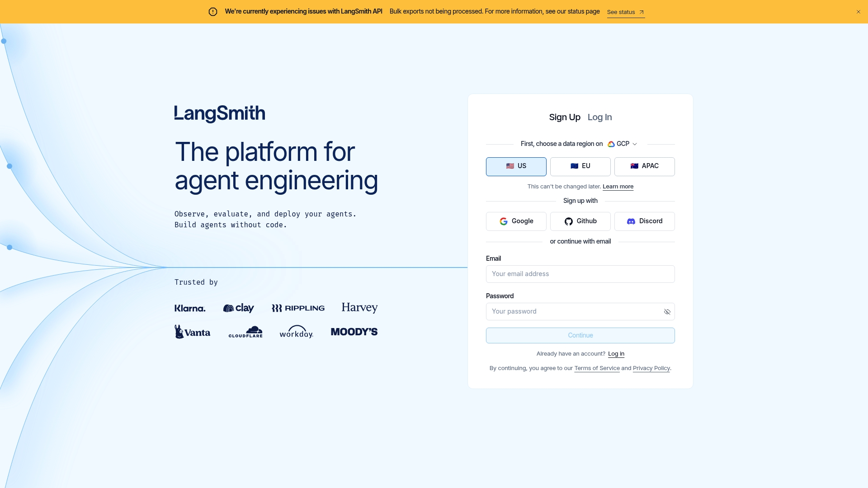The height and width of the screenshot is (488, 868).
Task: Dismiss the status banner with X icon
Action: [x=858, y=12]
